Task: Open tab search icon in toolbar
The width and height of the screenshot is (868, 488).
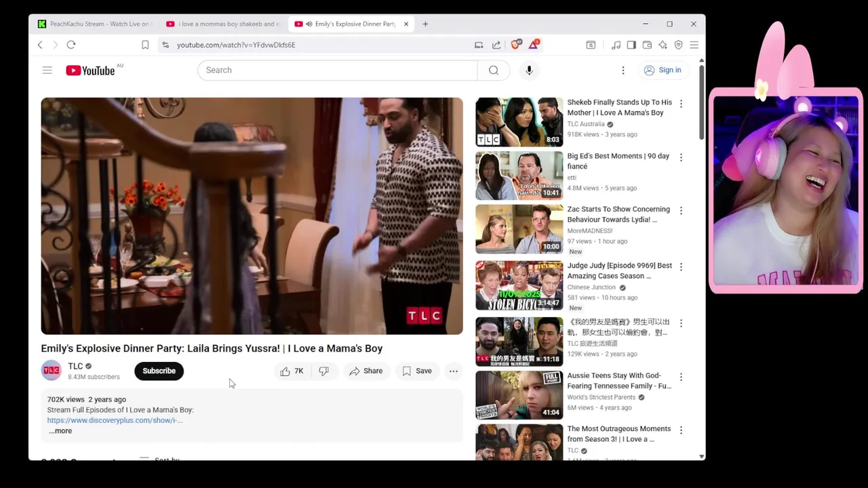Action: [x=591, y=45]
